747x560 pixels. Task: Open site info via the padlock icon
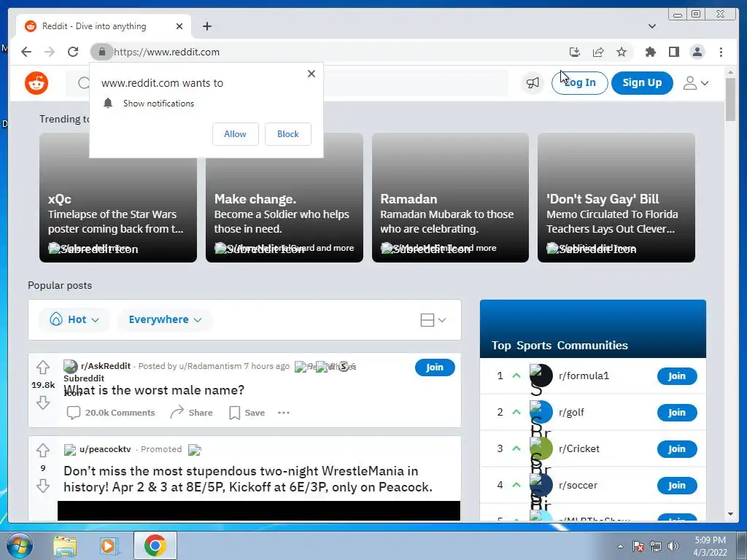(x=101, y=52)
